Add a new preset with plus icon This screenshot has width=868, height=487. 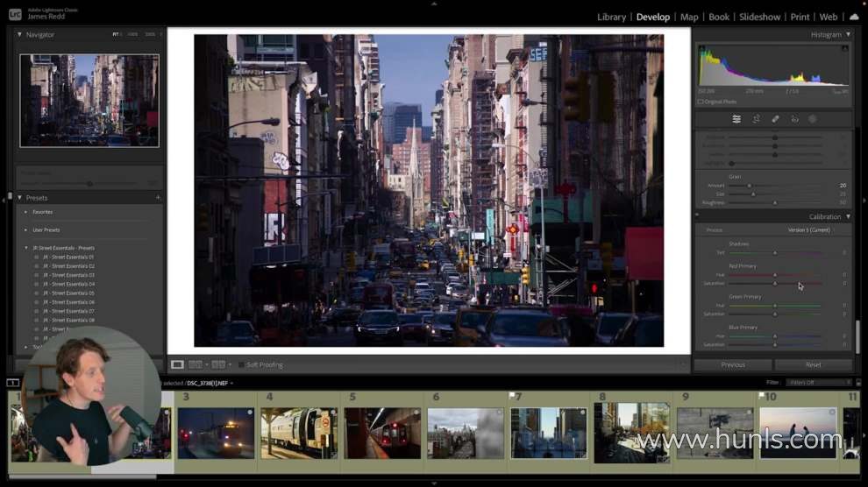tap(158, 198)
